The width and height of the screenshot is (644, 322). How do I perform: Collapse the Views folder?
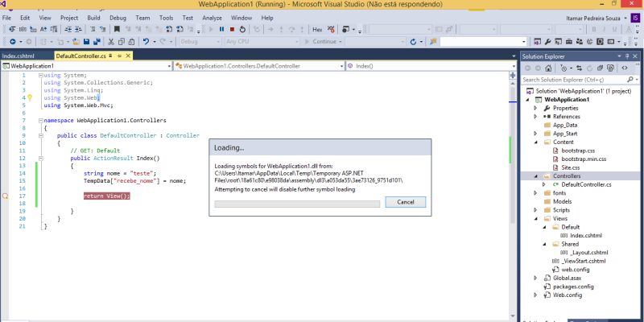pos(535,218)
